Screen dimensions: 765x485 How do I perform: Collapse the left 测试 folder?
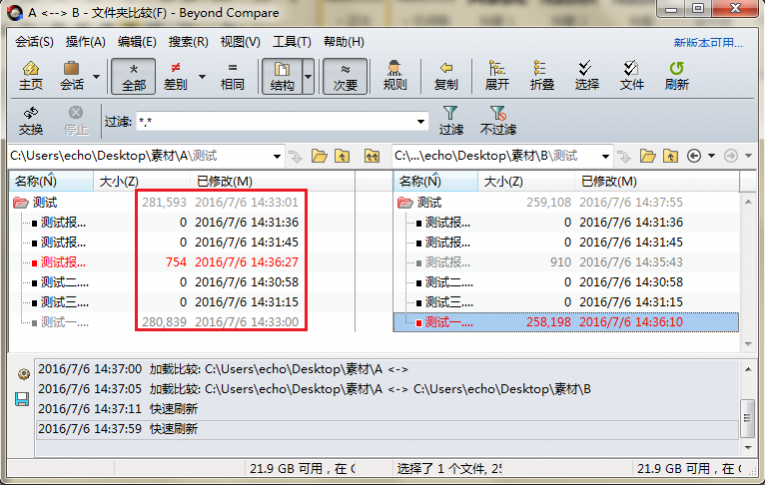click(20, 202)
